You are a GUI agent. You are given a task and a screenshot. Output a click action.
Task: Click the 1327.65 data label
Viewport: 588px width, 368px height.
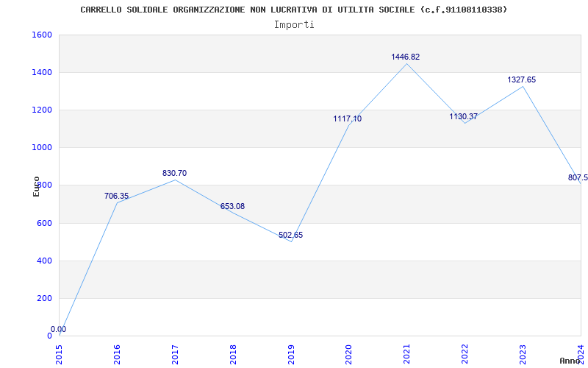point(522,79)
